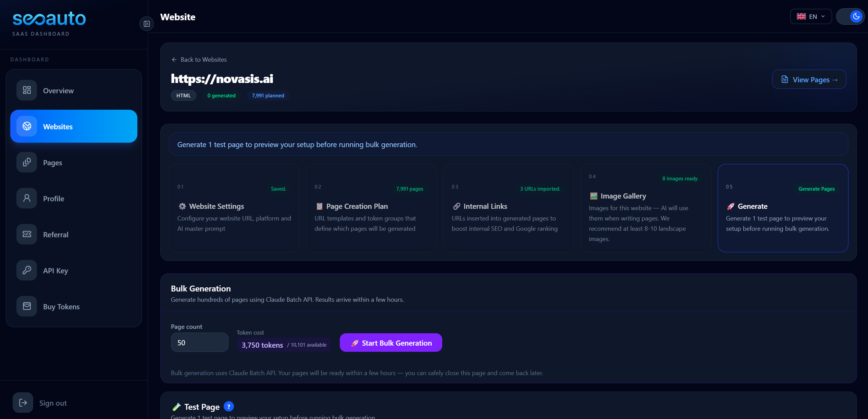The width and height of the screenshot is (868, 419).
Task: Click the test tube icon beside Test Page
Action: tap(176, 407)
